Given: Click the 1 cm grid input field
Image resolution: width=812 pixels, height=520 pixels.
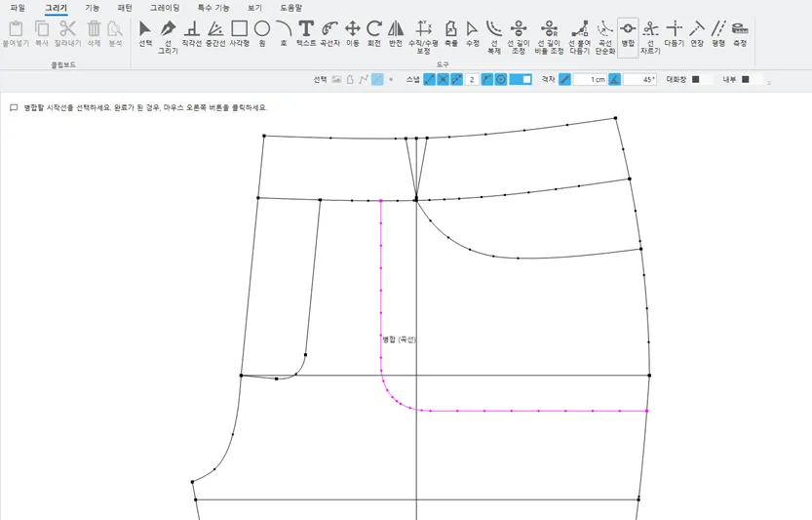Looking at the screenshot, I should (x=590, y=79).
